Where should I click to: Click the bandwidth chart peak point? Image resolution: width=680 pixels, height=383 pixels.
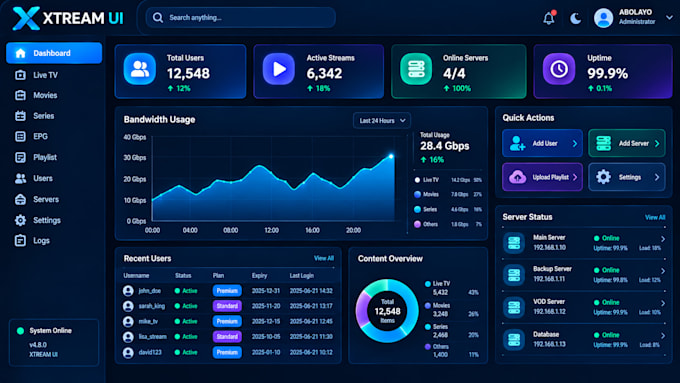coord(391,156)
